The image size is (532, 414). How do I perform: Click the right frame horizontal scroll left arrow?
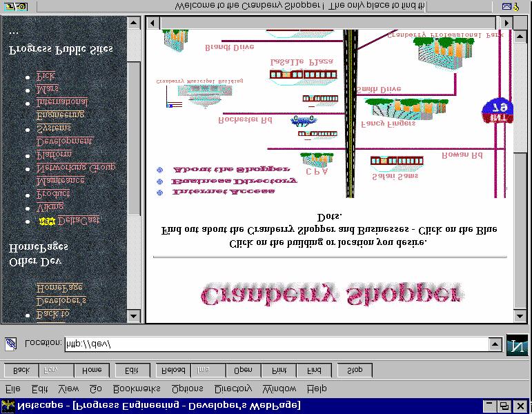pos(152,23)
